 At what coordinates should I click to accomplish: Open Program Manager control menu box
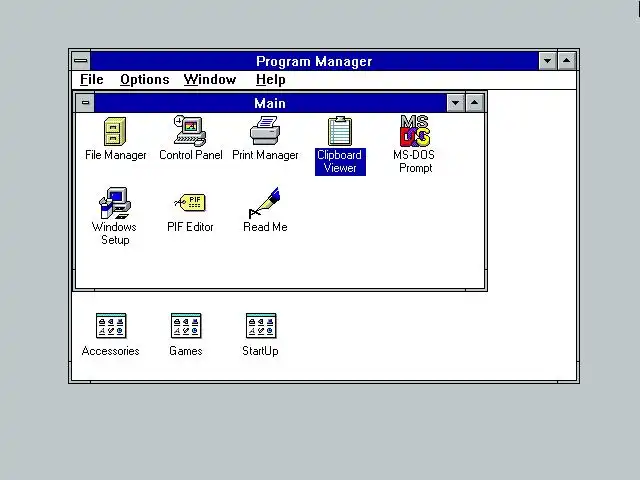click(x=81, y=61)
